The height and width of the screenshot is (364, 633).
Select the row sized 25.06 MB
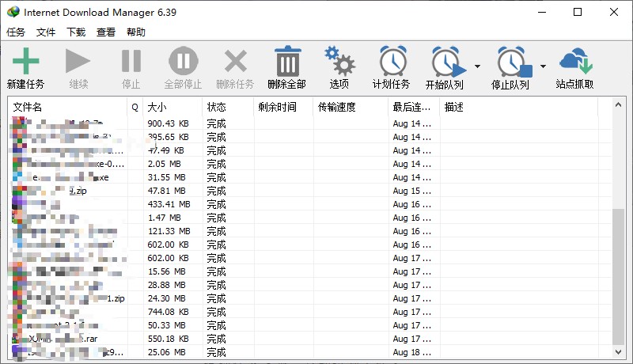[310, 352]
